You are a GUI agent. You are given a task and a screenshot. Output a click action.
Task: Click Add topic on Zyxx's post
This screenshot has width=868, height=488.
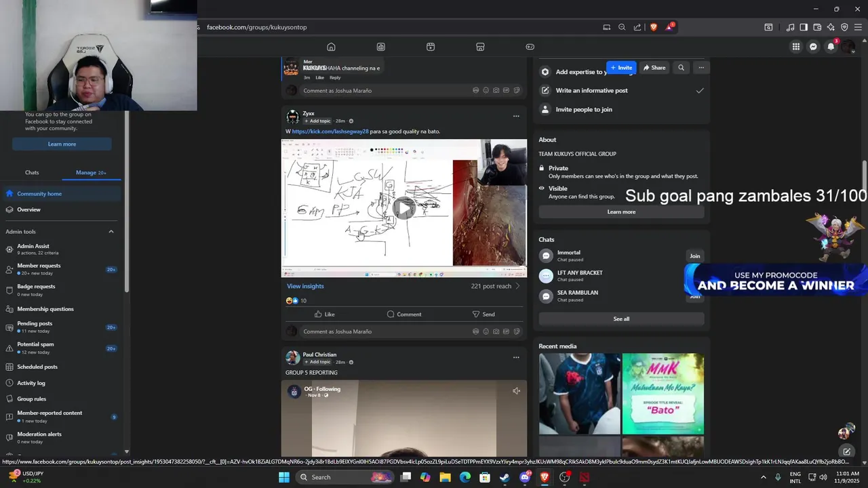click(317, 121)
